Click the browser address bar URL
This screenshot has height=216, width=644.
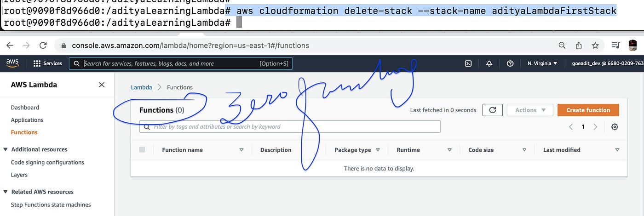190,45
